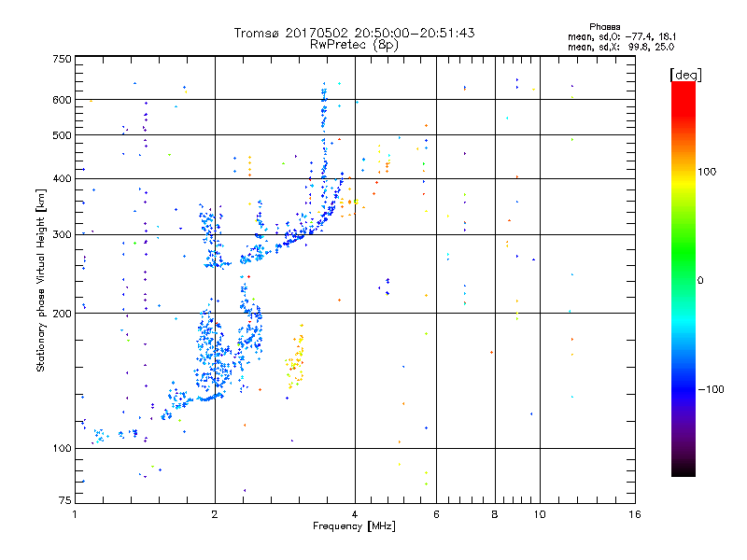Click the 200 tick label on the height axis

click(62, 314)
